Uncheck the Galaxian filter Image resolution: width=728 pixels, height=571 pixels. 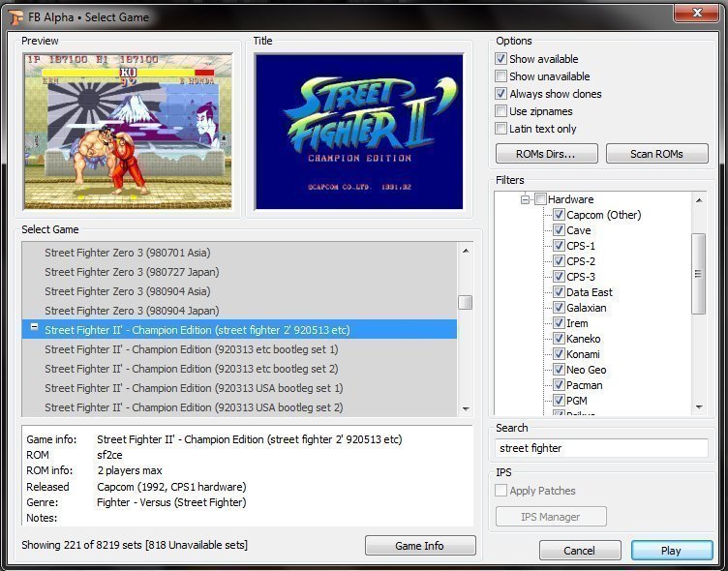coord(559,308)
